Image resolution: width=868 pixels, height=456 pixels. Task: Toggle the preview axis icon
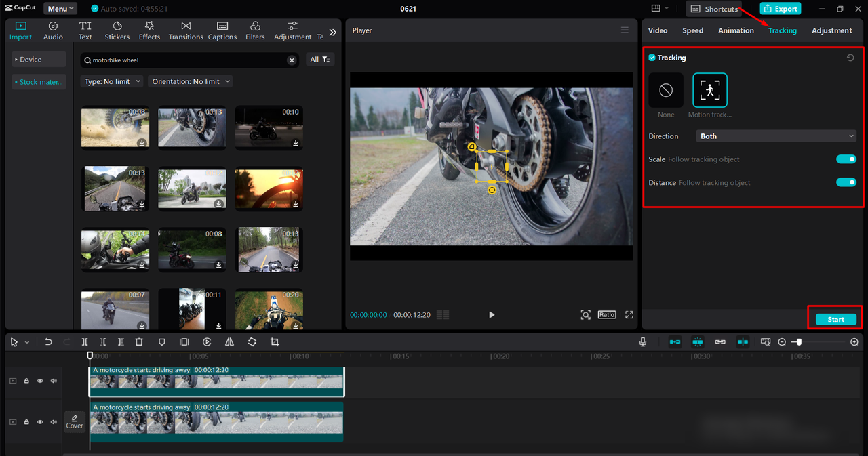coord(743,342)
